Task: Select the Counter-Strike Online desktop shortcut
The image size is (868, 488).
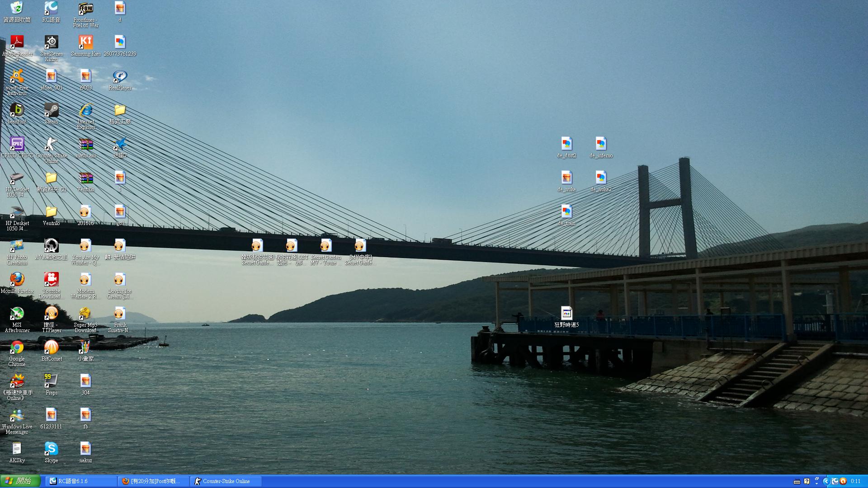Action: pos(51,144)
